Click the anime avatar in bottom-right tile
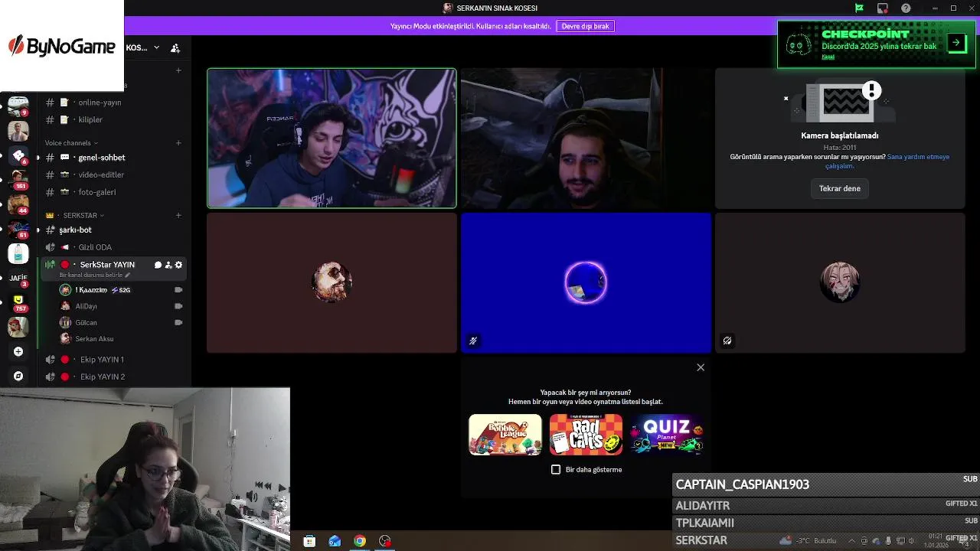This screenshot has height=551, width=980. tap(840, 282)
